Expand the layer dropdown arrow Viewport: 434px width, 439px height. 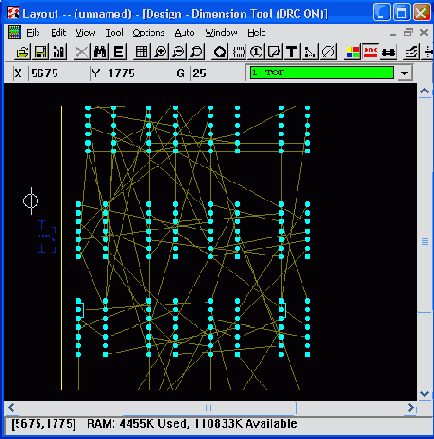pos(404,73)
